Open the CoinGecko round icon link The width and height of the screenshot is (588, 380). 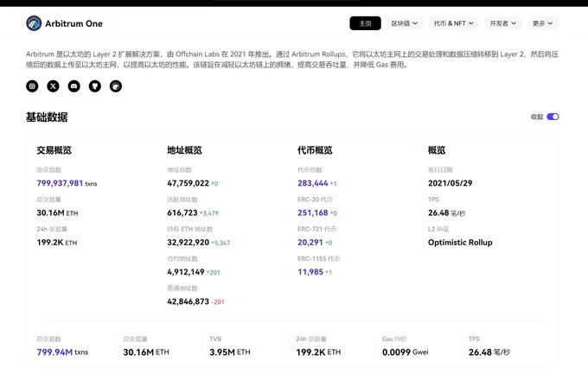click(x=116, y=86)
